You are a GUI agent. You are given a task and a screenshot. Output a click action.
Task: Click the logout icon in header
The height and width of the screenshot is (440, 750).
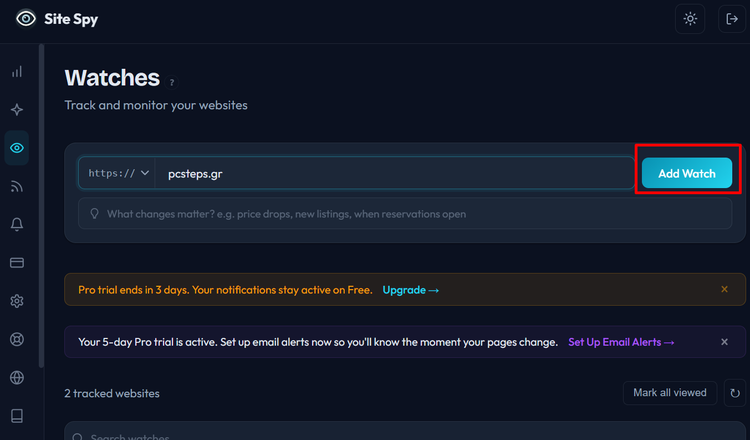tap(732, 19)
